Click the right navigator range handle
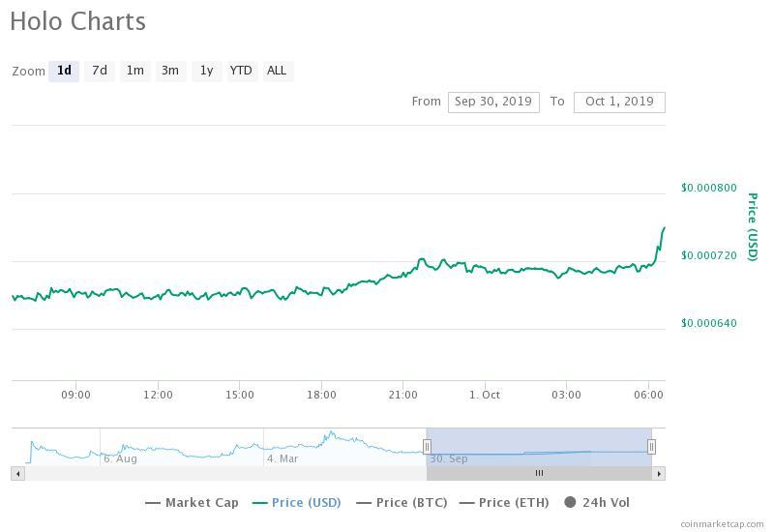Screen dimensions: 774x532 coord(651,446)
